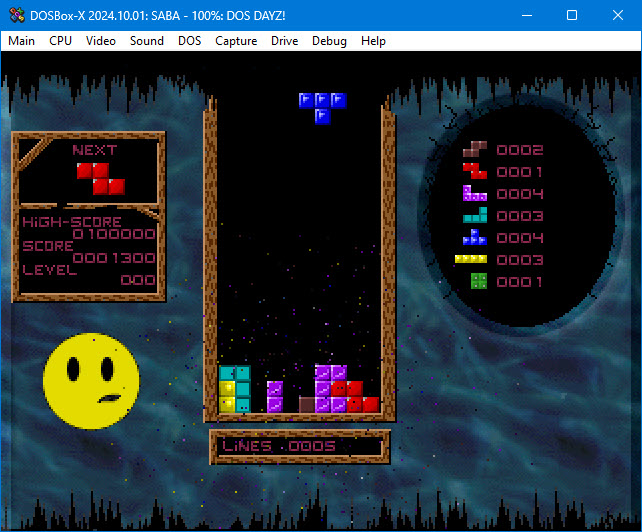Click the lone brown block in the well
The image size is (642, 532).
click(307, 405)
